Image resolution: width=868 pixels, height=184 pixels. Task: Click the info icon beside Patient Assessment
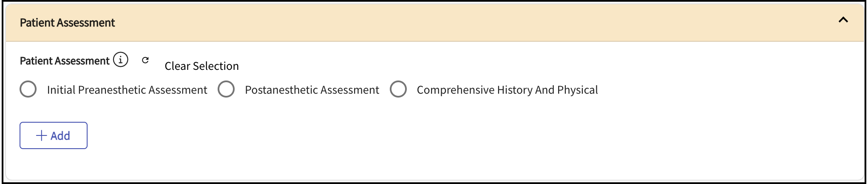point(121,60)
